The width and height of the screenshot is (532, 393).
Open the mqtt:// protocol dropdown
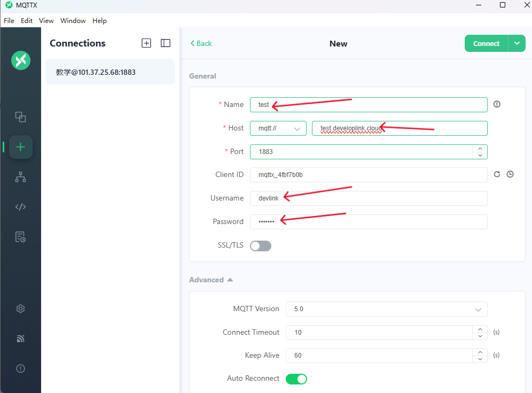point(278,128)
